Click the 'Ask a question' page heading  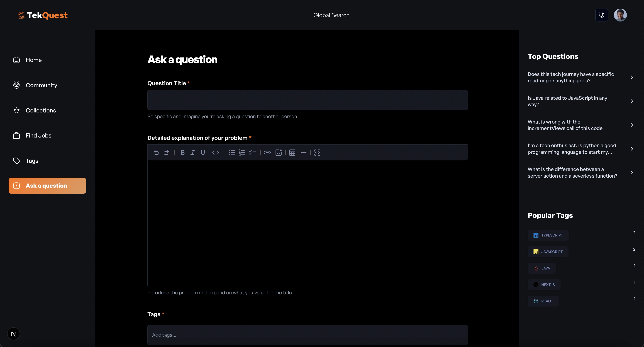click(182, 60)
